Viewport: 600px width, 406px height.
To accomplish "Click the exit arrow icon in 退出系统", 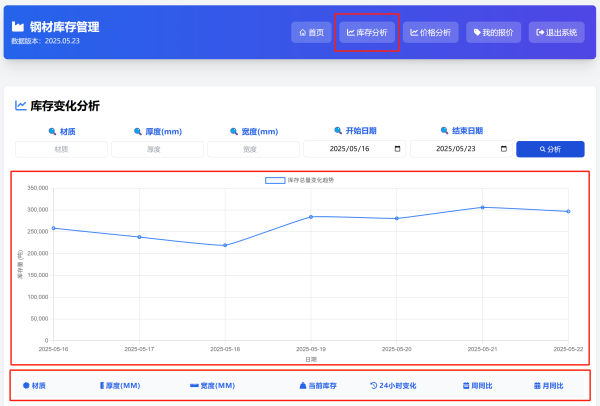I will pyautogui.click(x=540, y=33).
